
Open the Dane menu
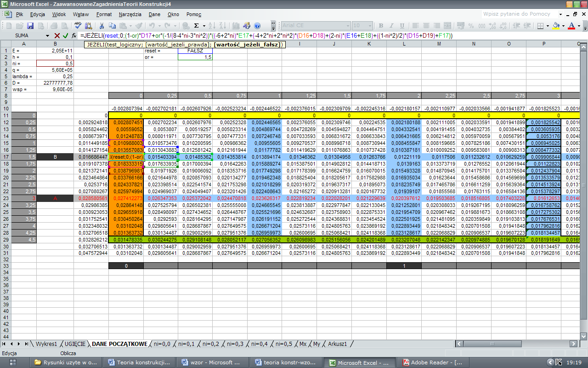(x=154, y=14)
